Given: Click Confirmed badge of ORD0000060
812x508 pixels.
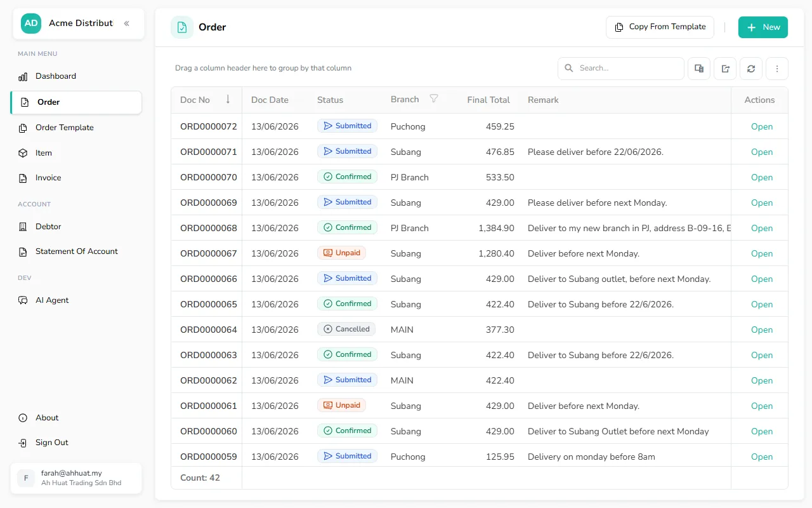Looking at the screenshot, I should point(347,431).
